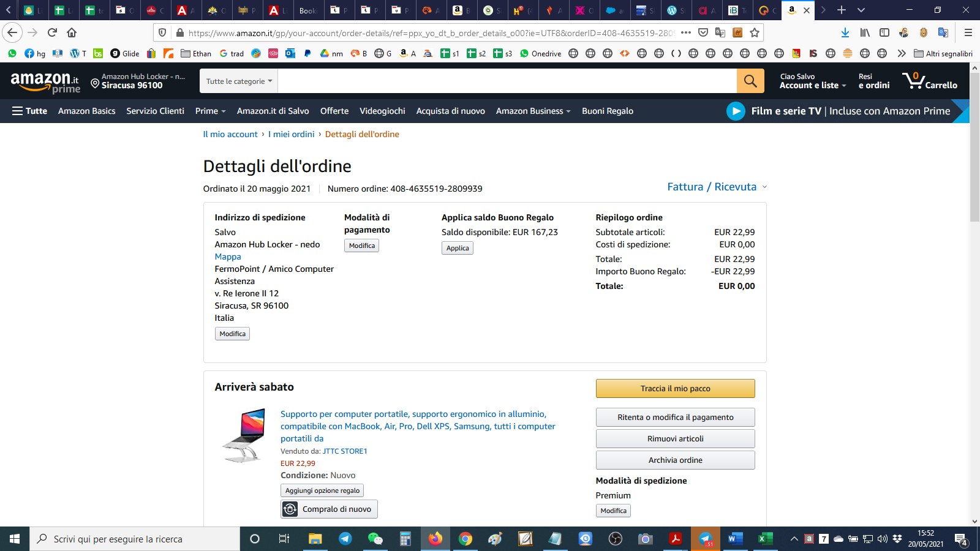The image size is (980, 551).
Task: Open the shopping cart (Carrello)
Action: point(930,81)
